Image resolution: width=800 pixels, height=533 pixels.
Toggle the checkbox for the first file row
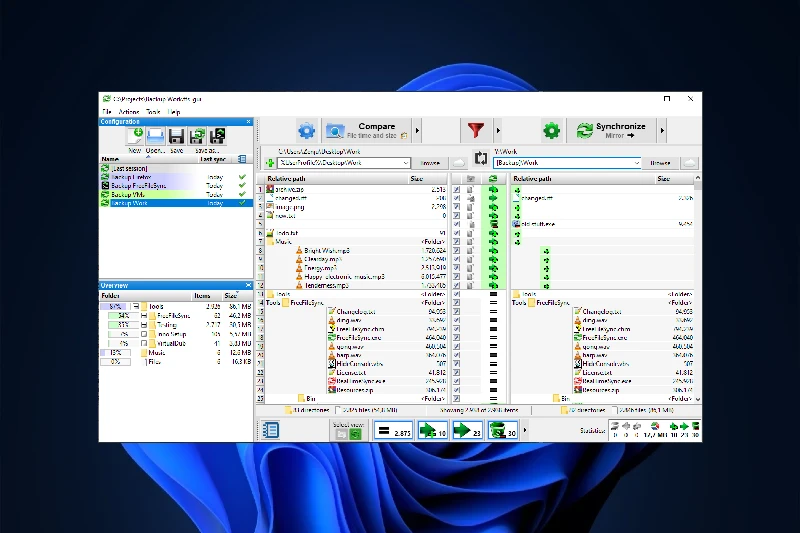click(456, 188)
